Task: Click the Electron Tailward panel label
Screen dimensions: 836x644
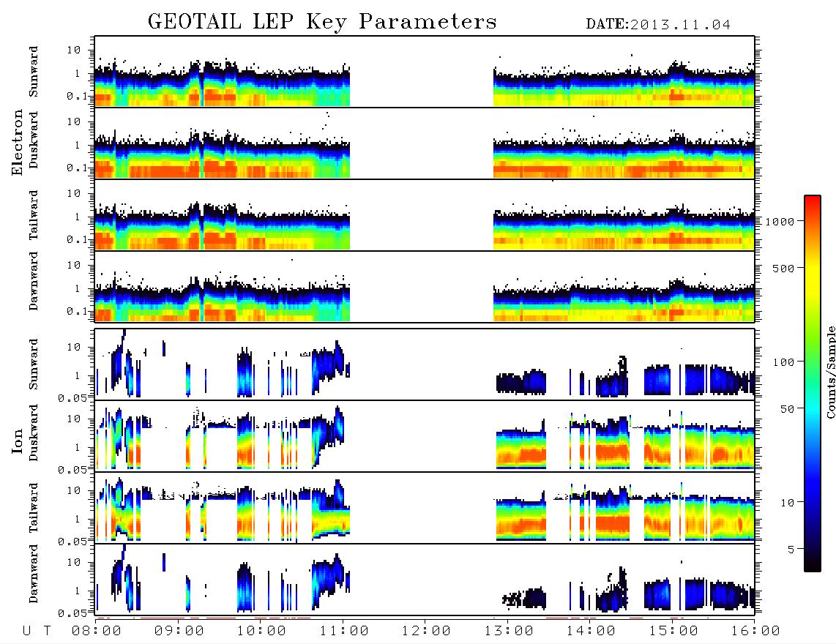Action: 34,214
